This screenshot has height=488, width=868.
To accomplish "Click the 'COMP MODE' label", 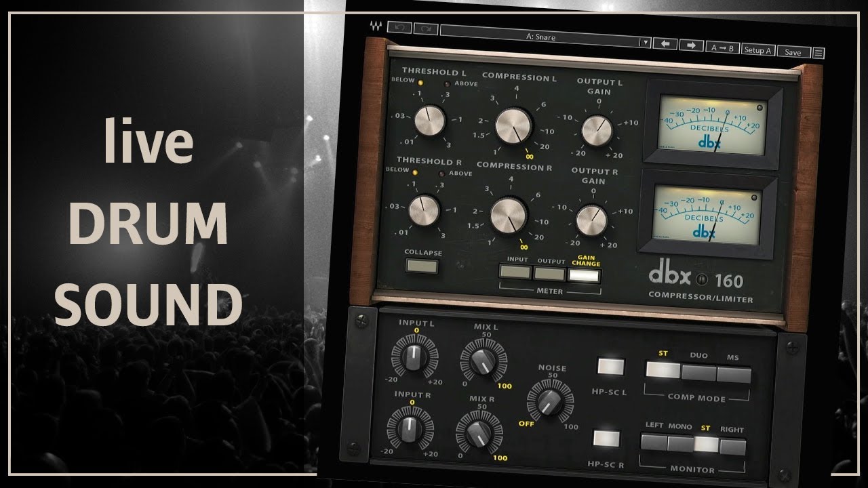I will (x=696, y=399).
